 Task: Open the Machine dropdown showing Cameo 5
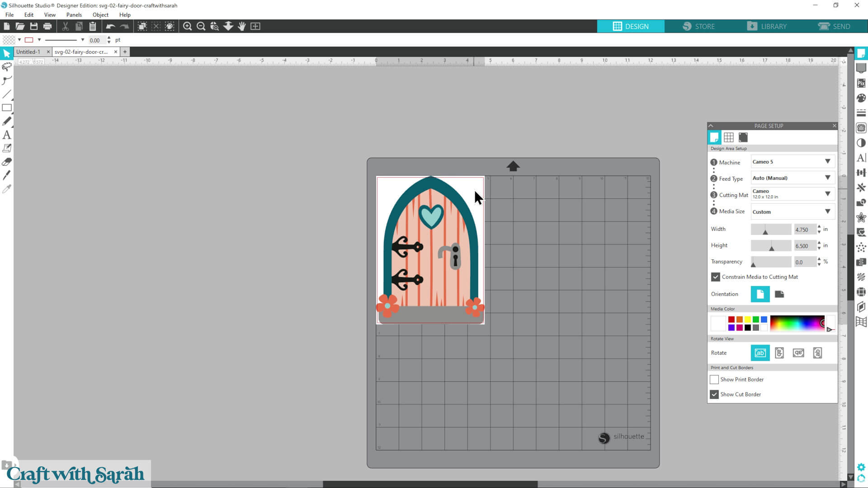792,162
